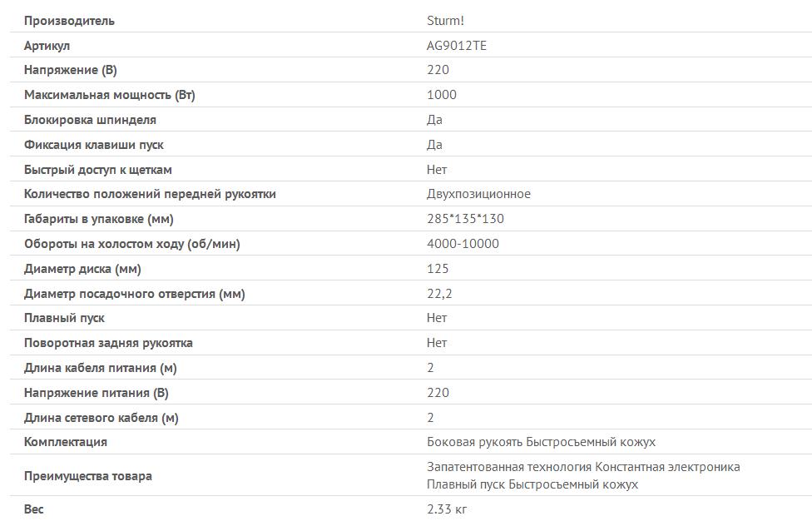
Task: Click the Диаметр диска (мм) label
Action: point(82,270)
